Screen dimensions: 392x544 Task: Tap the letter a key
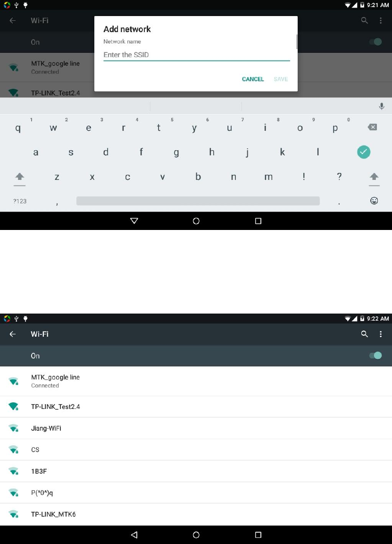pyautogui.click(x=36, y=153)
